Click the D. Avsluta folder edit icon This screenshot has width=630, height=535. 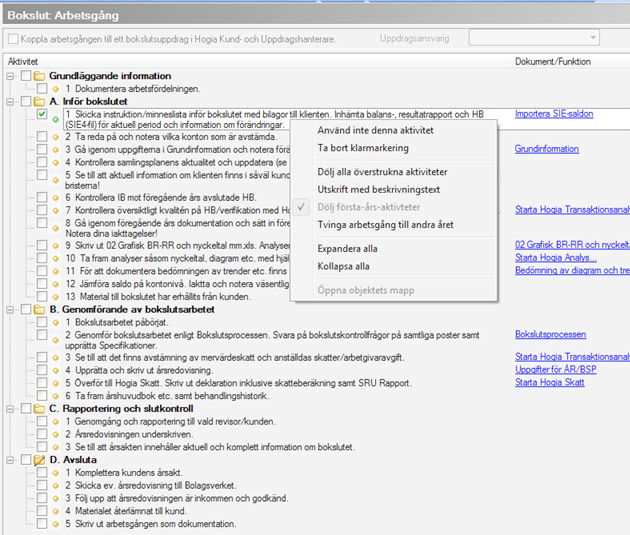pos(39,459)
